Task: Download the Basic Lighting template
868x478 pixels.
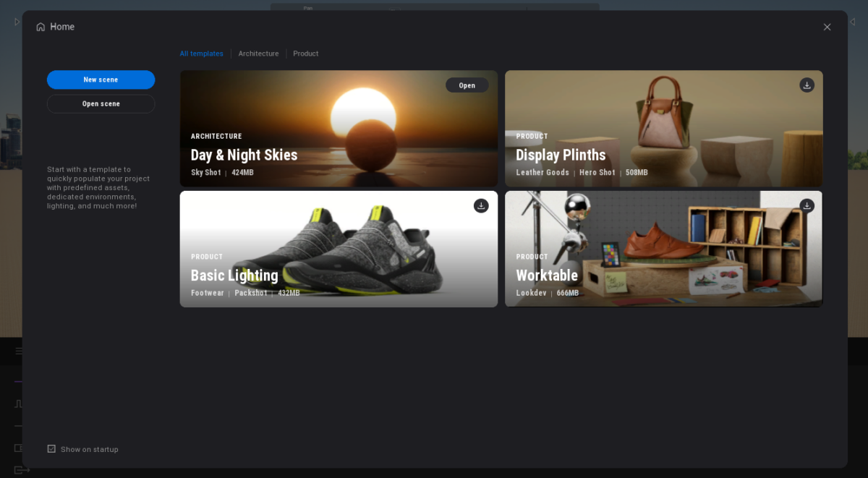Action: [x=481, y=206]
